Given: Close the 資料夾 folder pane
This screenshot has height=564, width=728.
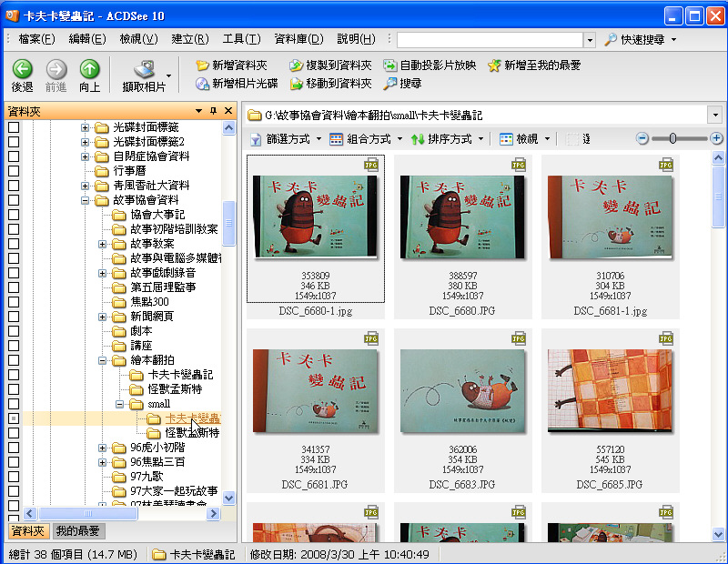Looking at the screenshot, I should [228, 110].
